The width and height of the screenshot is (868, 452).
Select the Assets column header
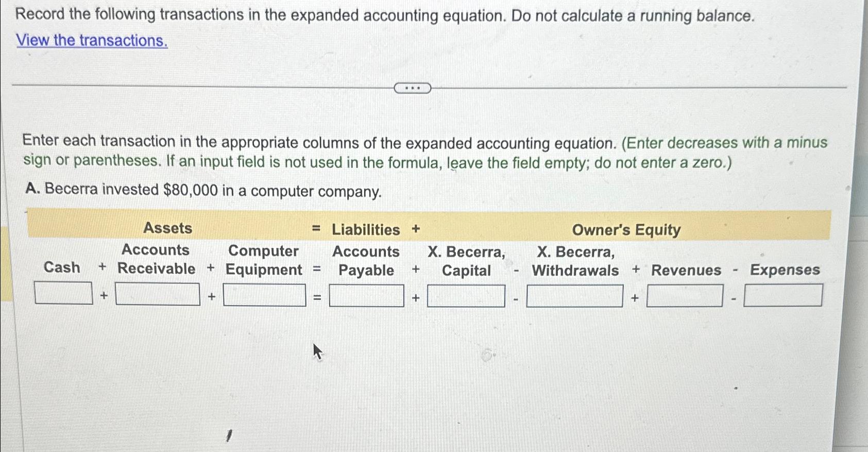point(168,229)
